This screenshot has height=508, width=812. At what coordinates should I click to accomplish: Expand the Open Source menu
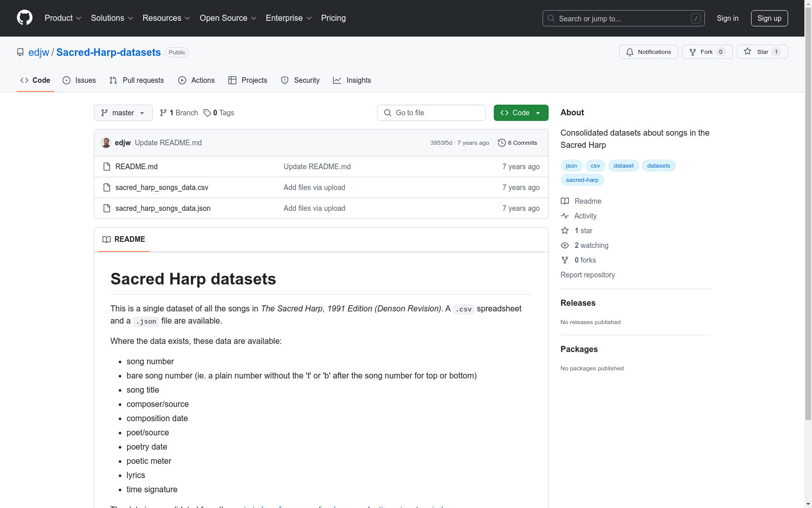pyautogui.click(x=228, y=18)
